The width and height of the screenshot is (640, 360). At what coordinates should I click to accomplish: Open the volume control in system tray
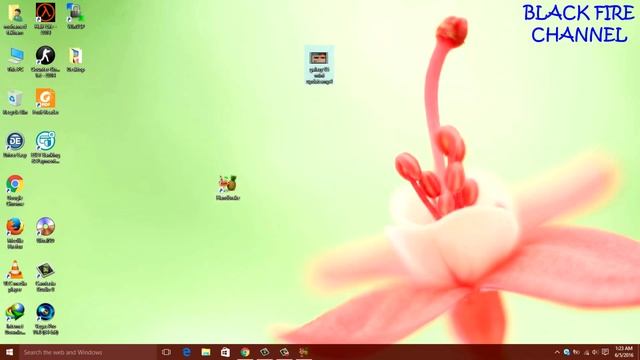click(595, 352)
